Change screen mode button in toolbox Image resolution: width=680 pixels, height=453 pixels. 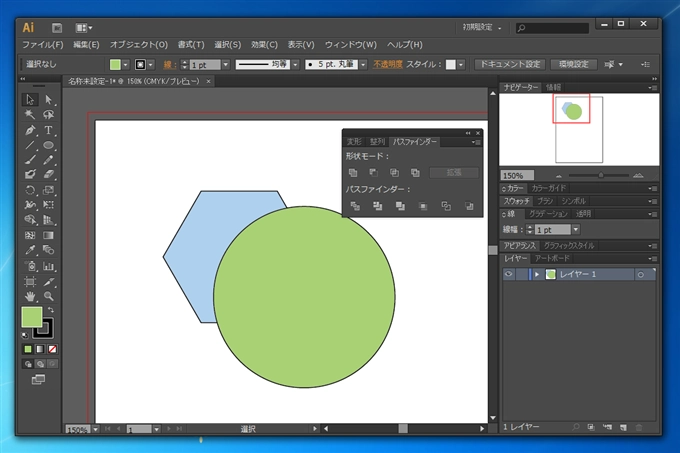click(38, 380)
